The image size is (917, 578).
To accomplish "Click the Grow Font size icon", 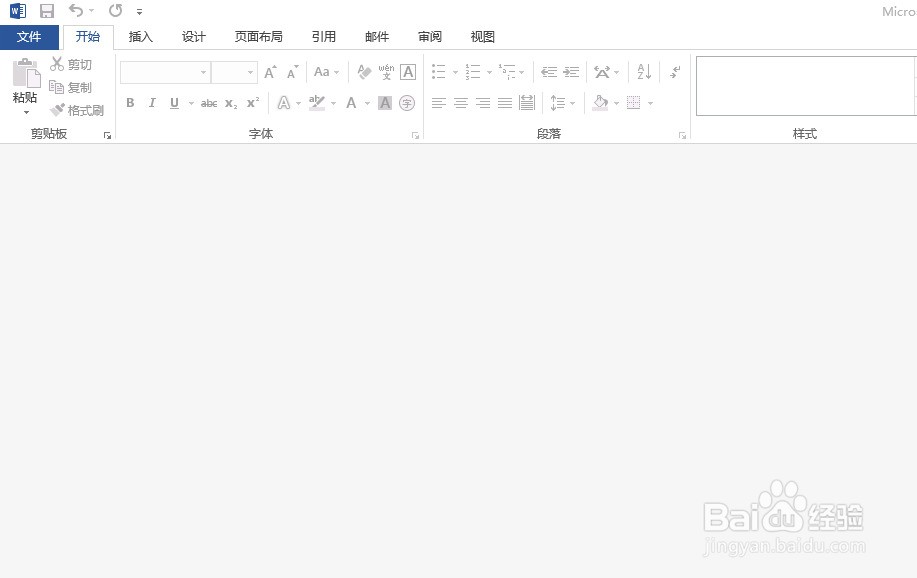I will pyautogui.click(x=269, y=72).
